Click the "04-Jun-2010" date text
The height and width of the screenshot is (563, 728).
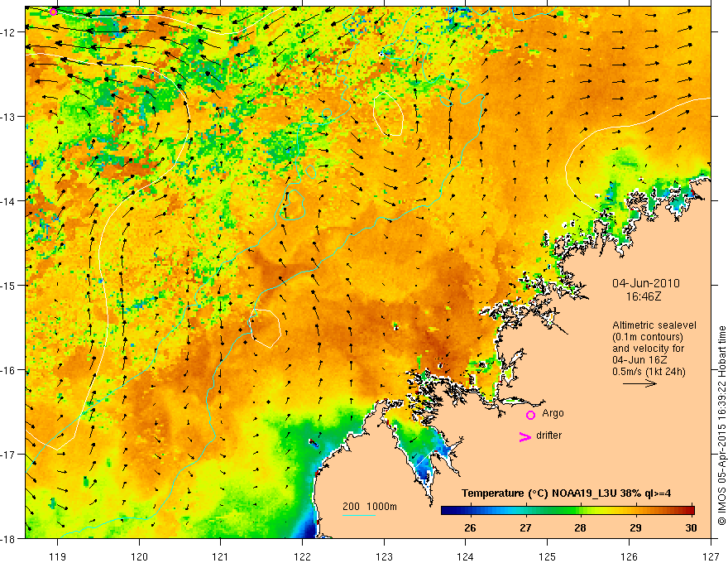click(646, 283)
